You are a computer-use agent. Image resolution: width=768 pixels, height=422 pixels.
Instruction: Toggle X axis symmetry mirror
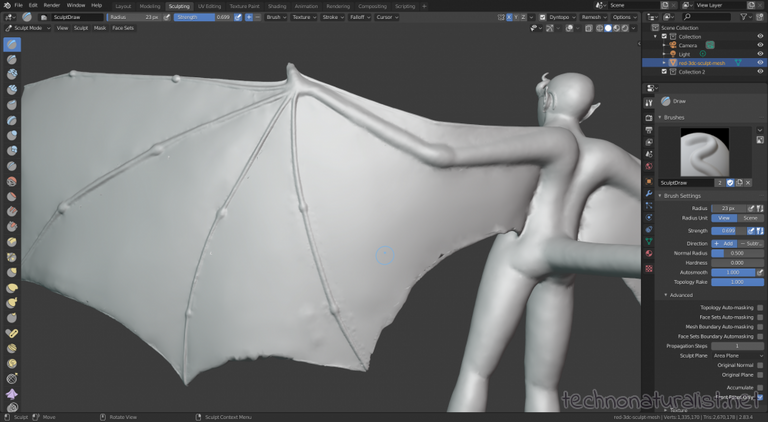pyautogui.click(x=509, y=17)
